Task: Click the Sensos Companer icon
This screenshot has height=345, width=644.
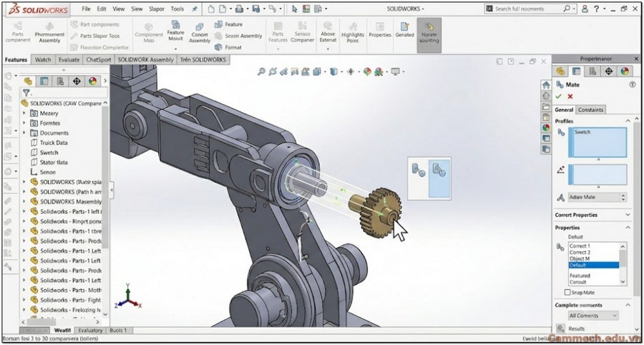Action: coord(303,32)
